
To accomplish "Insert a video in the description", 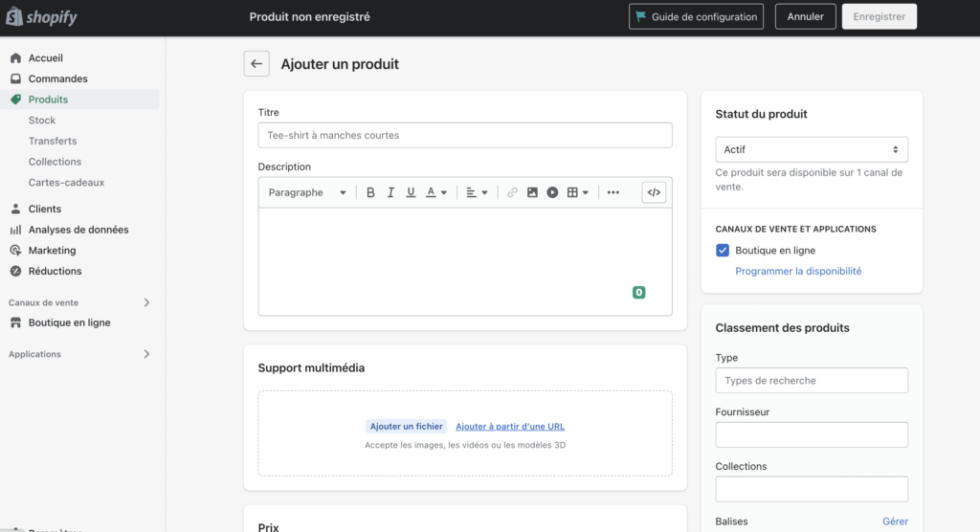I will [552, 192].
